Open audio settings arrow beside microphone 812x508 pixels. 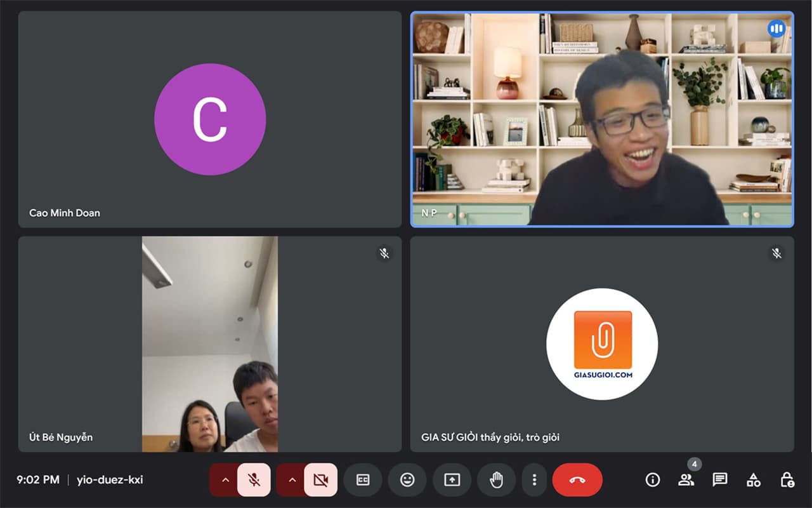click(225, 480)
